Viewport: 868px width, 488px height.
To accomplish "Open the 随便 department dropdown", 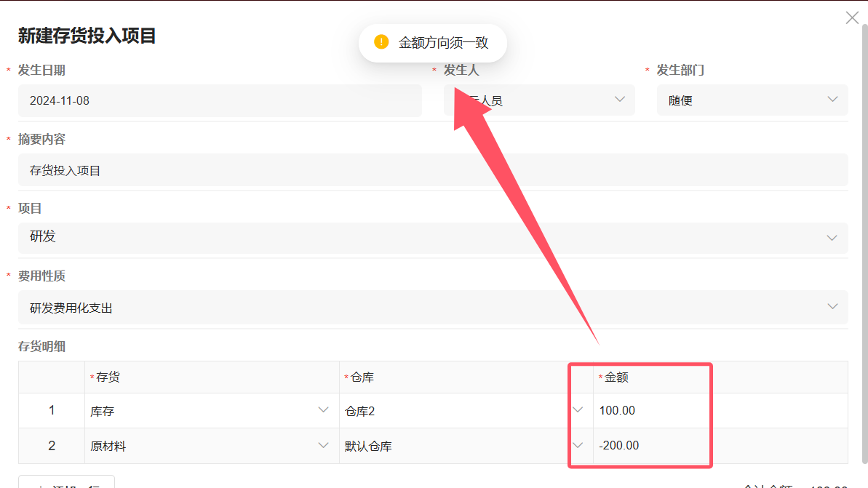I will [742, 100].
